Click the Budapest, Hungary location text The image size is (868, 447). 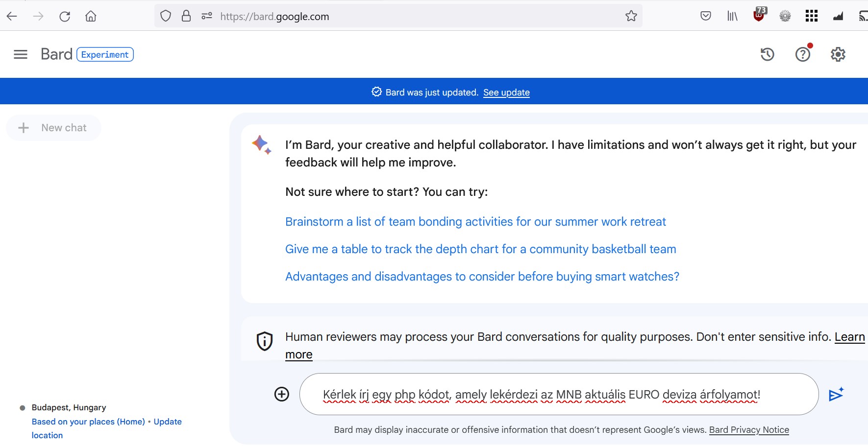pyautogui.click(x=69, y=407)
